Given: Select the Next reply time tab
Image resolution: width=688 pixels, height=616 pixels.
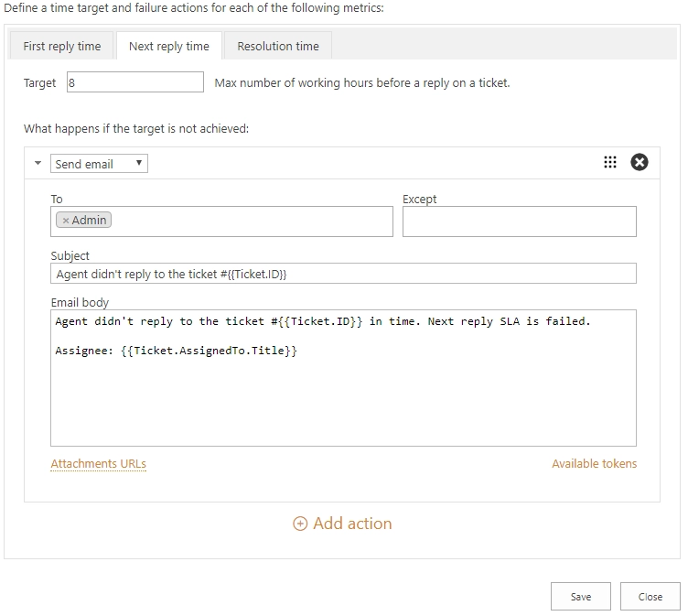Looking at the screenshot, I should click(169, 46).
